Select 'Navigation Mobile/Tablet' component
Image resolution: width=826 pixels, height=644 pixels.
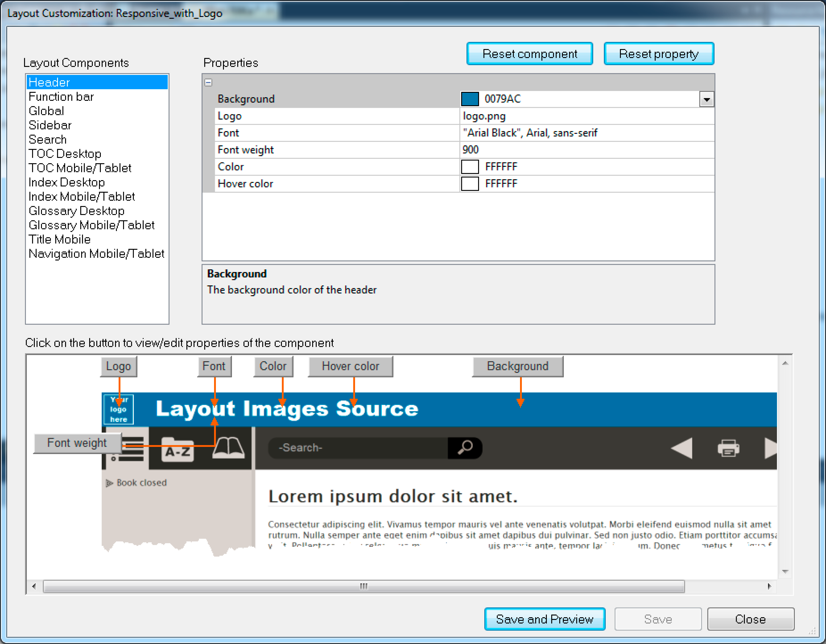click(96, 253)
